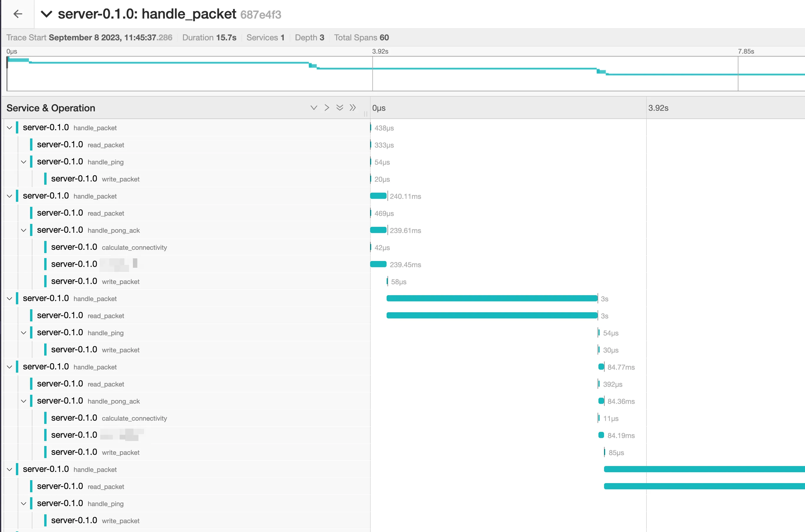Image resolution: width=805 pixels, height=532 pixels.
Task: Click the column divider resize handle
Action: (365, 114)
